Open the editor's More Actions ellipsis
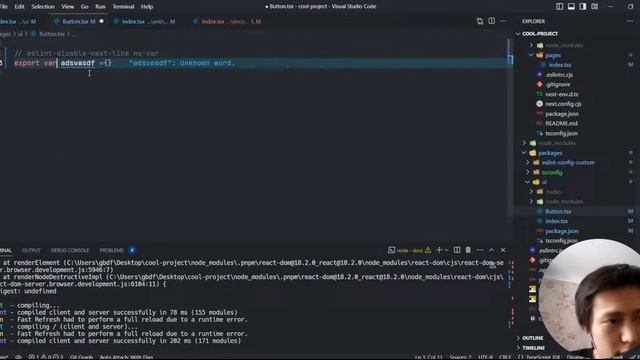Image resolution: width=640 pixels, height=360 pixels. pos(503,21)
